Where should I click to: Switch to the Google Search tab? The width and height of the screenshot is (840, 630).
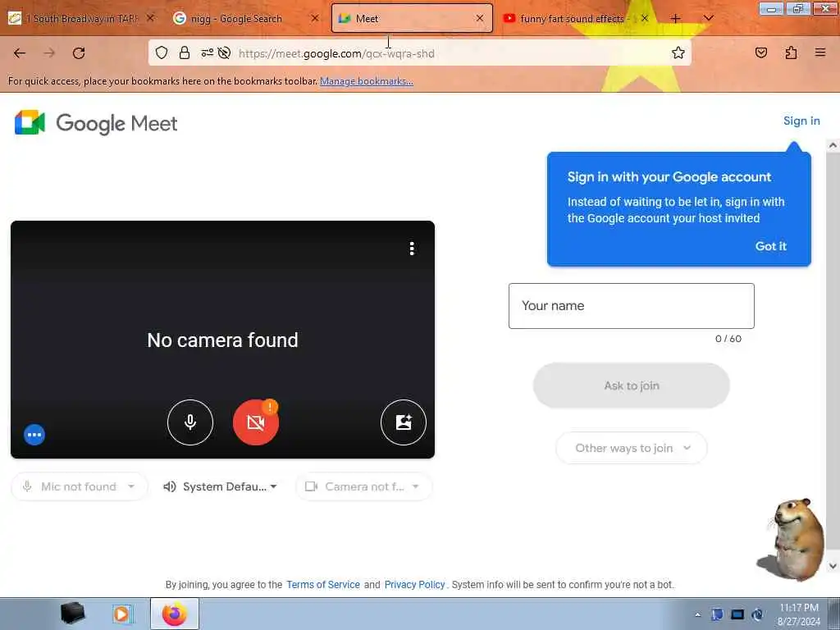coord(244,18)
